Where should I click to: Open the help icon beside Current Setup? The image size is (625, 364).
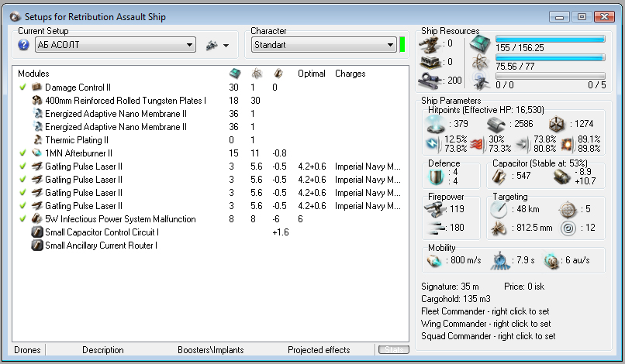(x=23, y=45)
